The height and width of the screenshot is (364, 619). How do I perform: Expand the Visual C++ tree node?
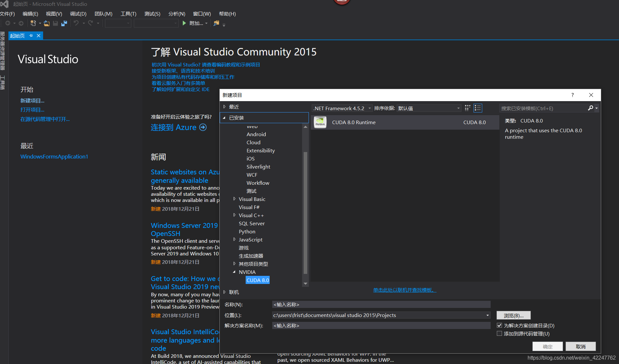click(x=234, y=215)
